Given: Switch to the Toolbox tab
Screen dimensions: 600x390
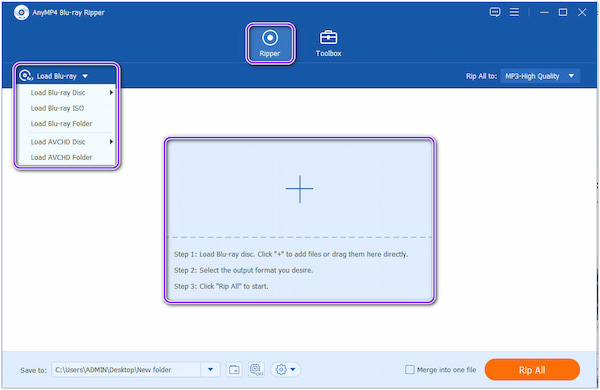Looking at the screenshot, I should click(x=328, y=43).
